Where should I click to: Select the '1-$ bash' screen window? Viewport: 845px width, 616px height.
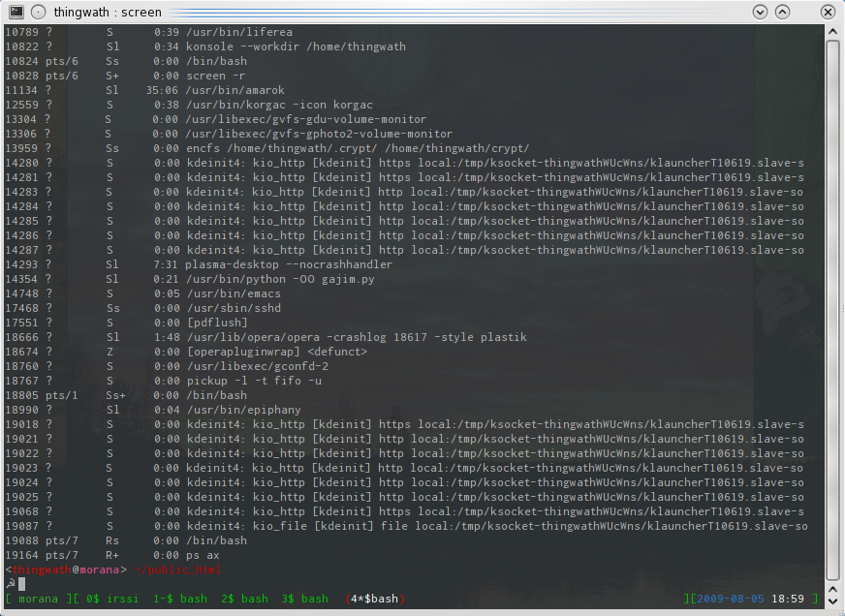click(180, 599)
